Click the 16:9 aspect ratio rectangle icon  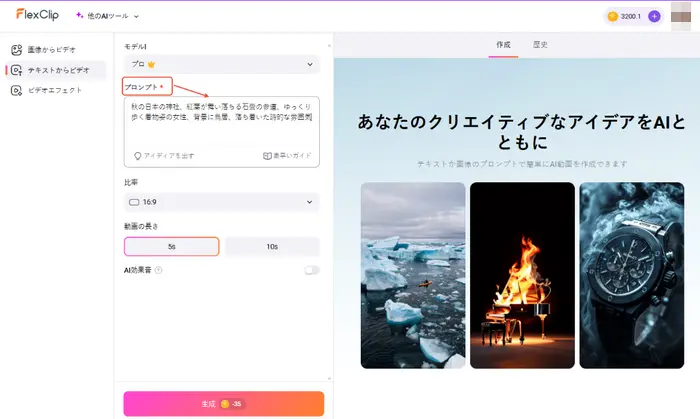(x=134, y=202)
